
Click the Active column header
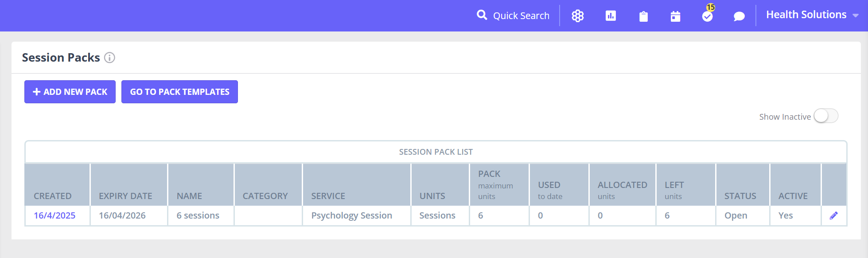pos(793,196)
